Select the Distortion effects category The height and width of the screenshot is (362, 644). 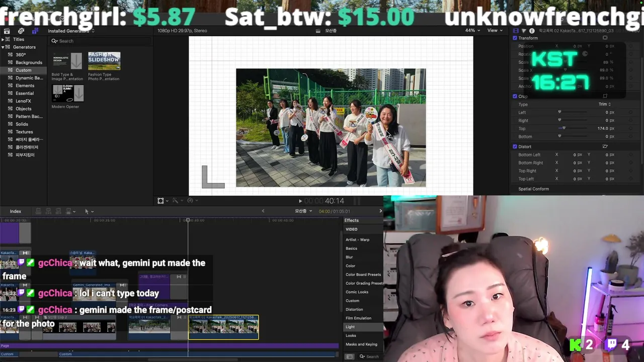[x=354, y=309]
